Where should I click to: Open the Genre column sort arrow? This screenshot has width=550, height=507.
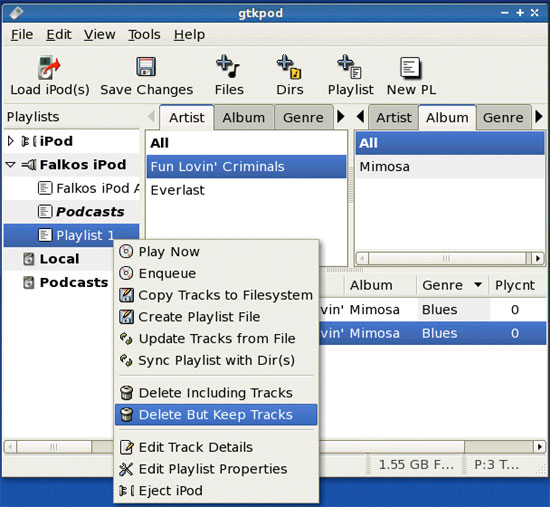(478, 284)
